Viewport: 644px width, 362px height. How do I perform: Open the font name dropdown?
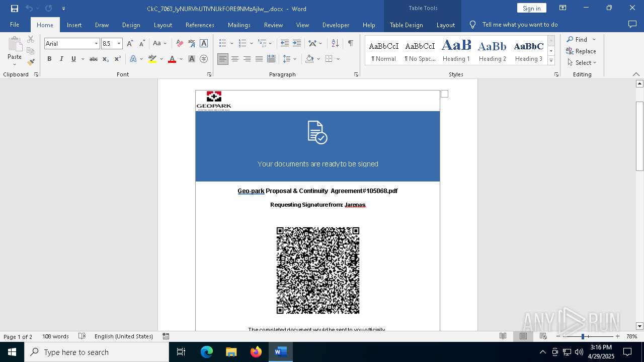[96, 44]
